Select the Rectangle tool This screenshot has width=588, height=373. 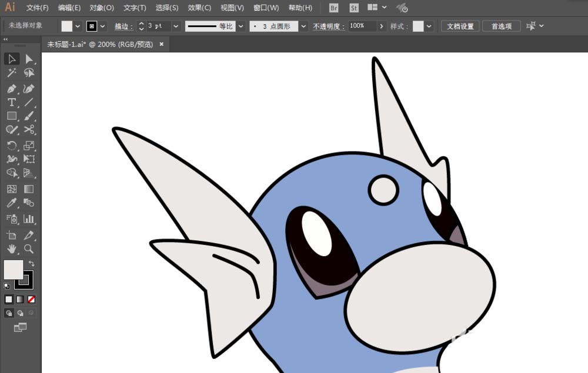click(x=12, y=116)
